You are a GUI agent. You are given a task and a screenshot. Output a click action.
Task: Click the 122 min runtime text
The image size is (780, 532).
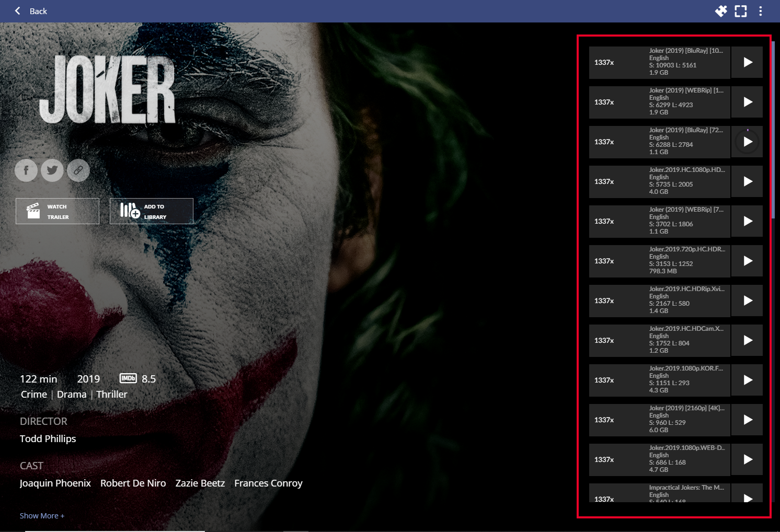point(39,379)
